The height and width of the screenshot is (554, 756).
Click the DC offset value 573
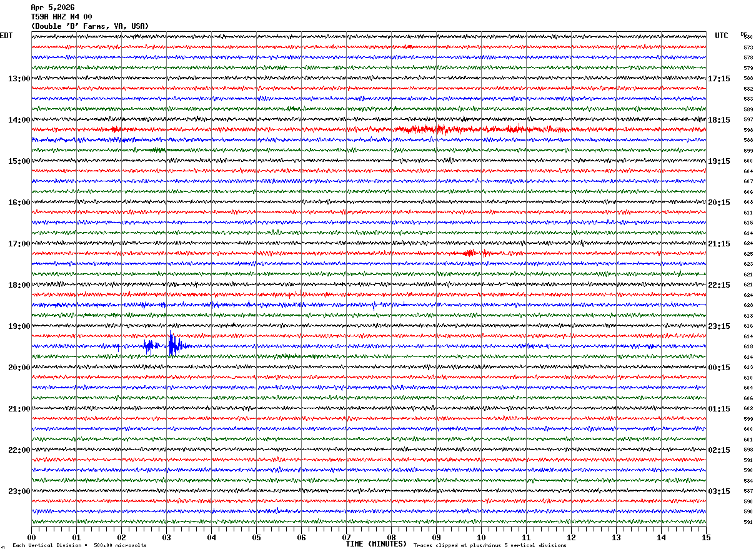point(748,48)
